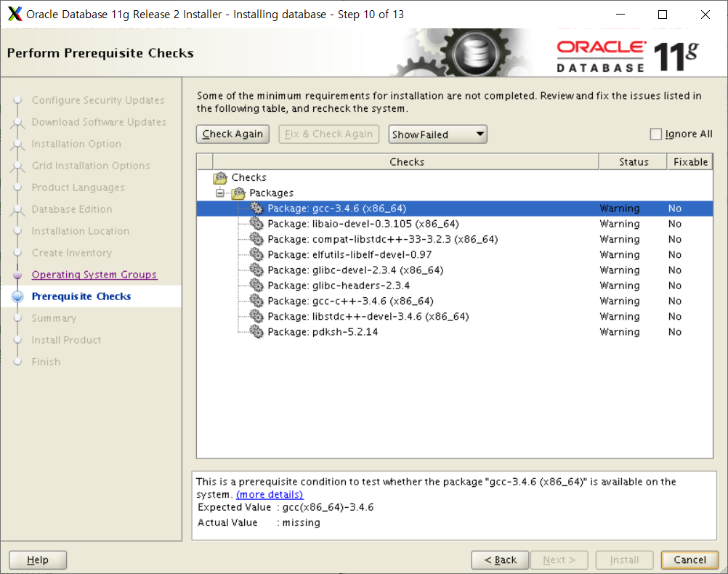Select row Package: compat-libstdc++-33-3.2.3 (x86_64)
Image resolution: width=728 pixels, height=574 pixels.
click(x=455, y=239)
